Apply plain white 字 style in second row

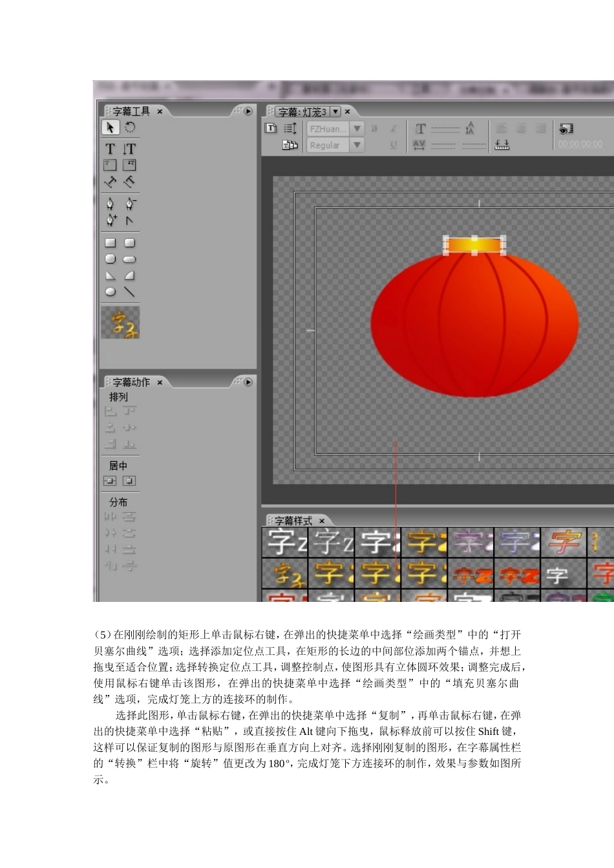[564, 573]
